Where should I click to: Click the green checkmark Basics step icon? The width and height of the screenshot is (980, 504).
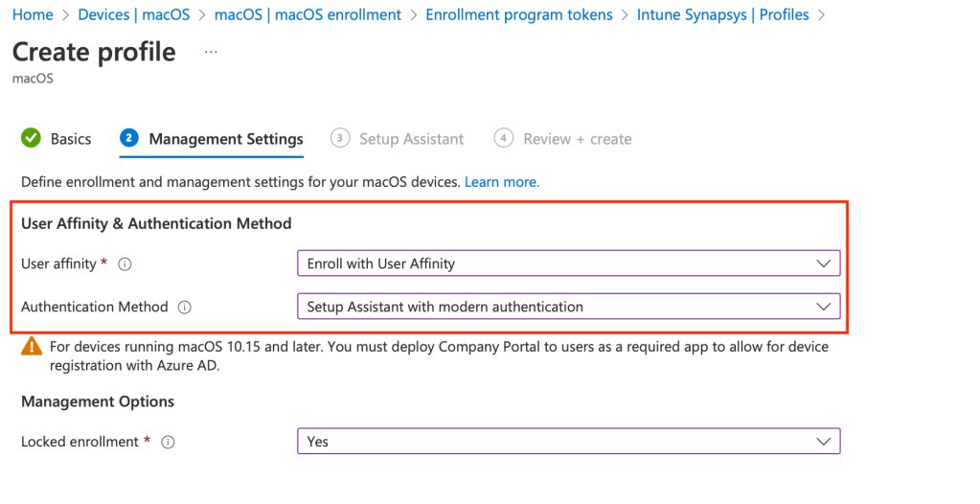tap(31, 139)
